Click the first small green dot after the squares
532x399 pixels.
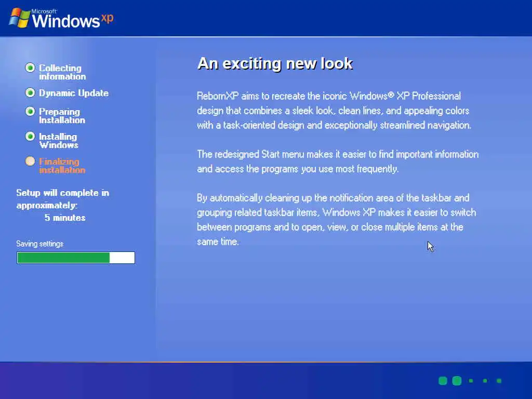(471, 381)
